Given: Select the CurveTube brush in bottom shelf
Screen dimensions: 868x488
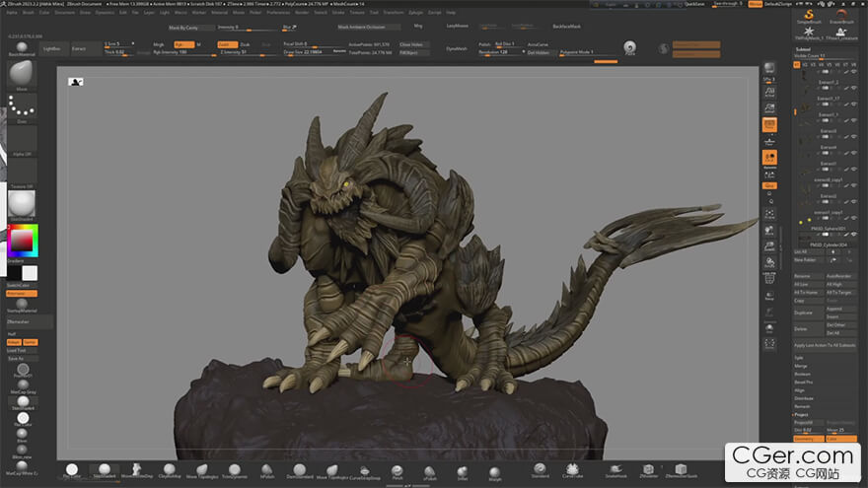Looking at the screenshot, I should (572, 471).
